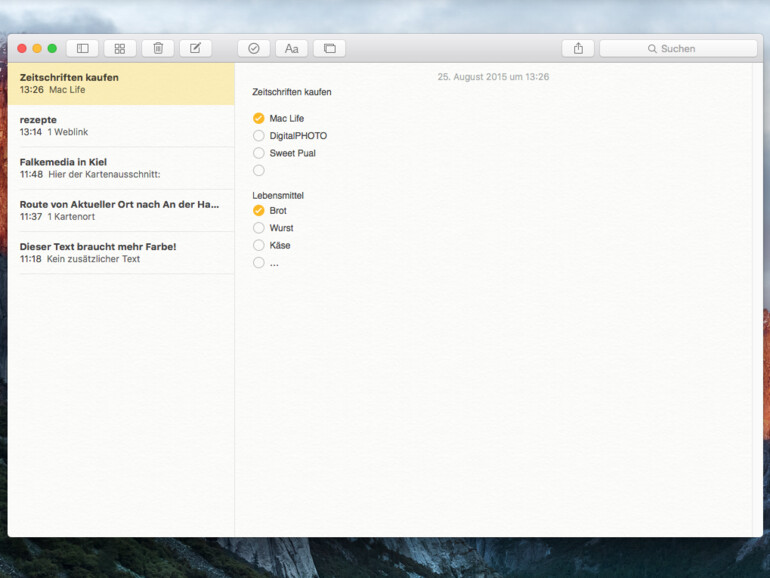The height and width of the screenshot is (578, 770).
Task: Insert a checklist using the checkmark icon
Action: [x=254, y=48]
